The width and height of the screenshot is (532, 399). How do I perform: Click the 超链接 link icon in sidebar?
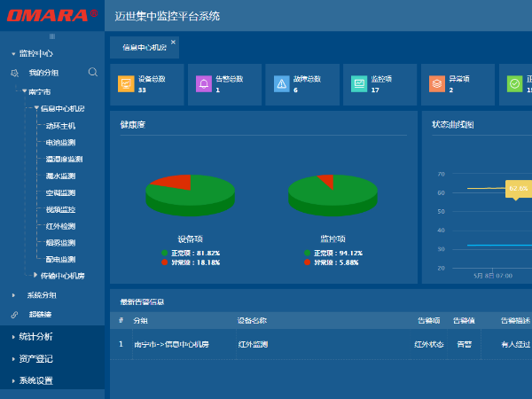point(14,314)
